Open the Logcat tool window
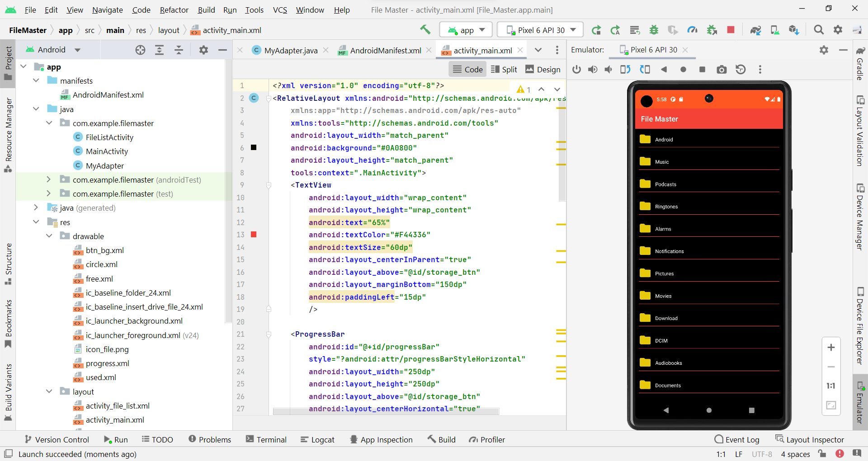868x461 pixels. (317, 440)
